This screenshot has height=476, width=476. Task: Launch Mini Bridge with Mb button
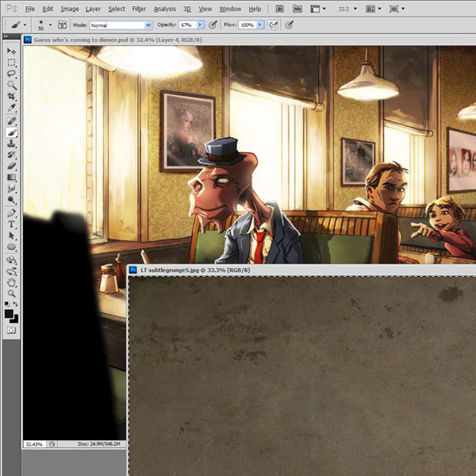coord(297,9)
